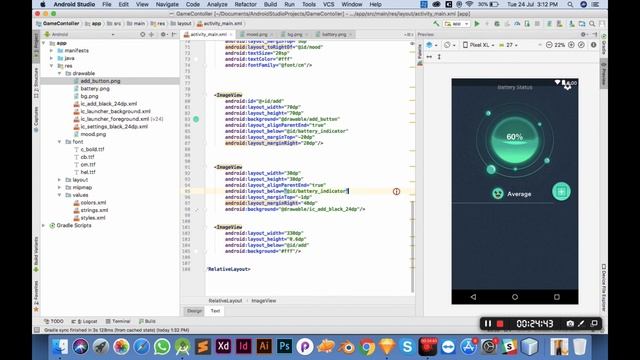
Task: Click the Search Everywhere magnifier in toolbar
Action: [x=592, y=24]
